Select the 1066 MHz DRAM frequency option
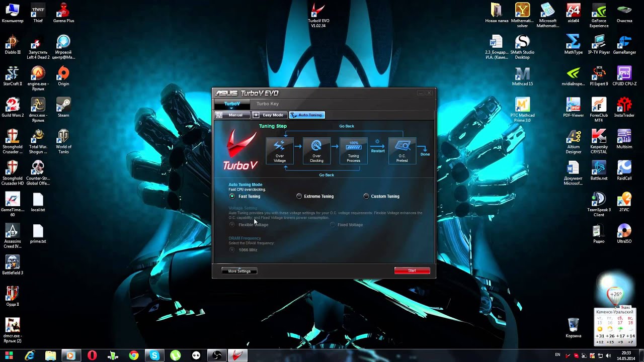644x362 pixels. [232, 249]
